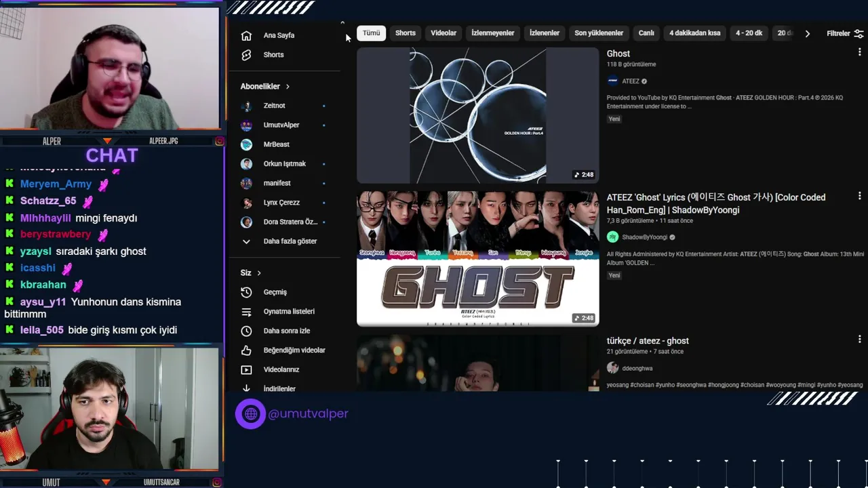Open the Daha sonra izle clock icon
The height and width of the screenshot is (488, 868).
(x=246, y=331)
